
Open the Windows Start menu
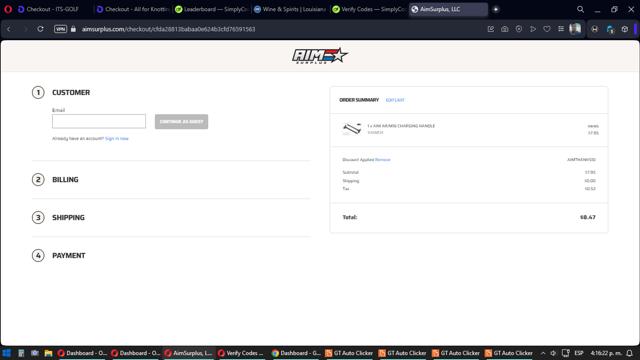tap(7, 353)
